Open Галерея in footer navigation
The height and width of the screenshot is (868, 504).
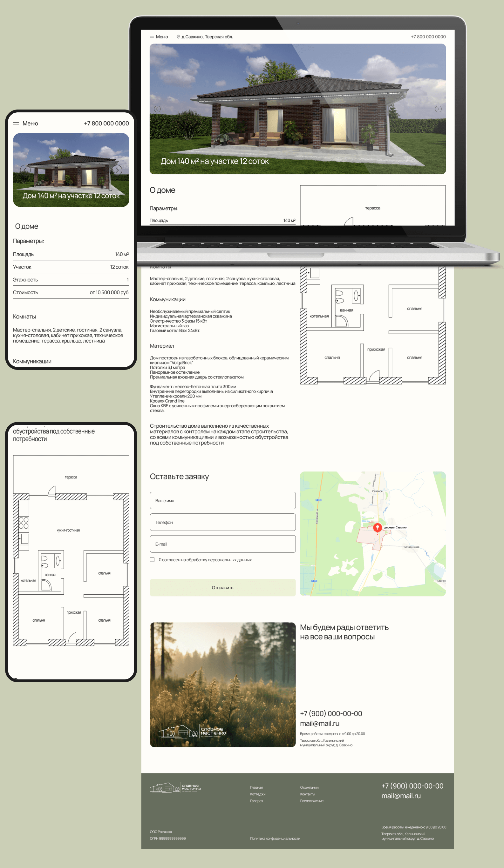tap(256, 801)
